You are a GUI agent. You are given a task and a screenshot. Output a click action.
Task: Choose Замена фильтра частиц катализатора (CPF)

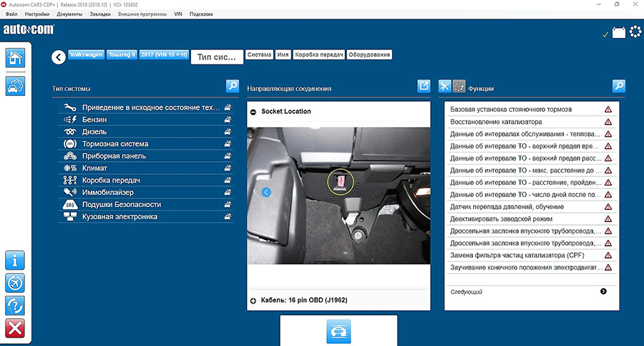click(x=532, y=256)
